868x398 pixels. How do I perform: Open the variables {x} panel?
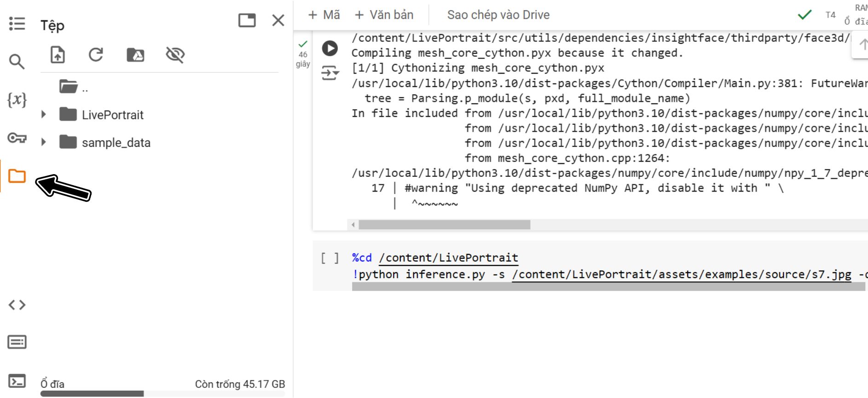17,99
